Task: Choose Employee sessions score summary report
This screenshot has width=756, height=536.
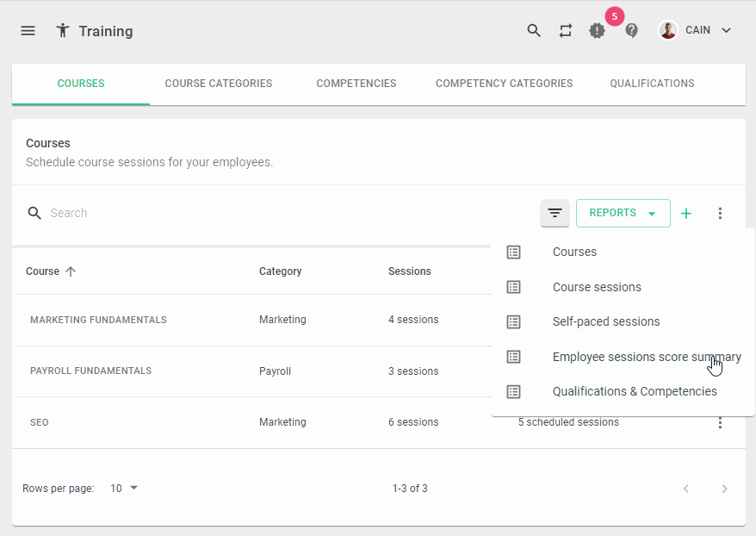Action: point(623,357)
